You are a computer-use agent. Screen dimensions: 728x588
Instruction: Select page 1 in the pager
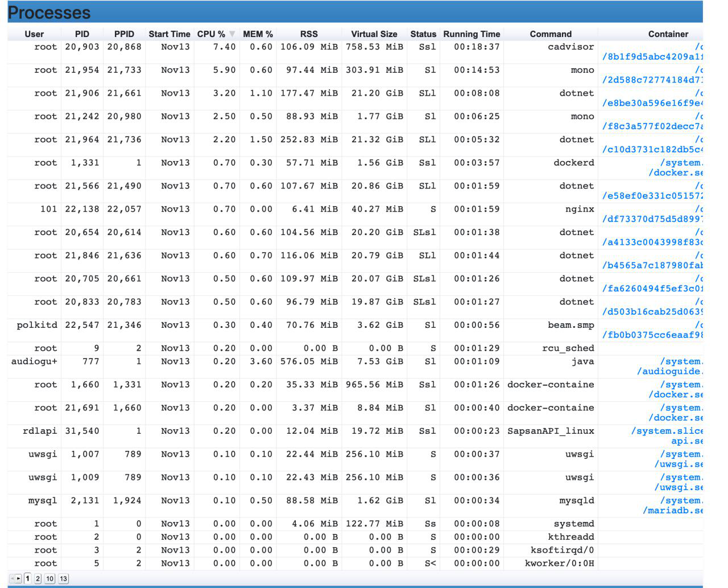pyautogui.click(x=27, y=579)
